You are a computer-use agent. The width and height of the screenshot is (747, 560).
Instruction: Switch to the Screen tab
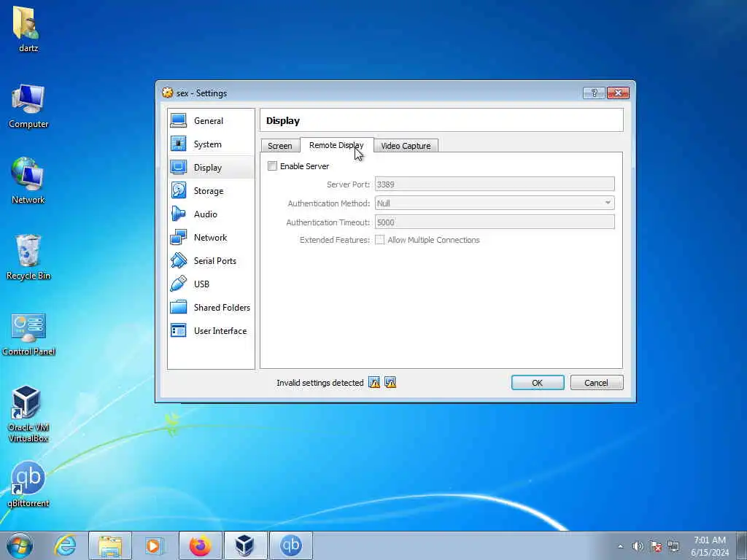coord(279,146)
